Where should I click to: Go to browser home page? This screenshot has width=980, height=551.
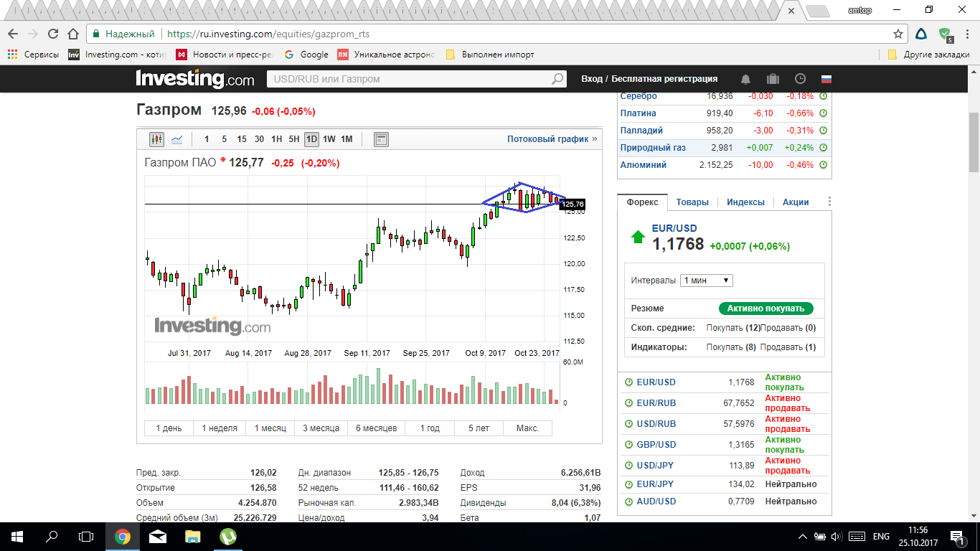coord(72,34)
